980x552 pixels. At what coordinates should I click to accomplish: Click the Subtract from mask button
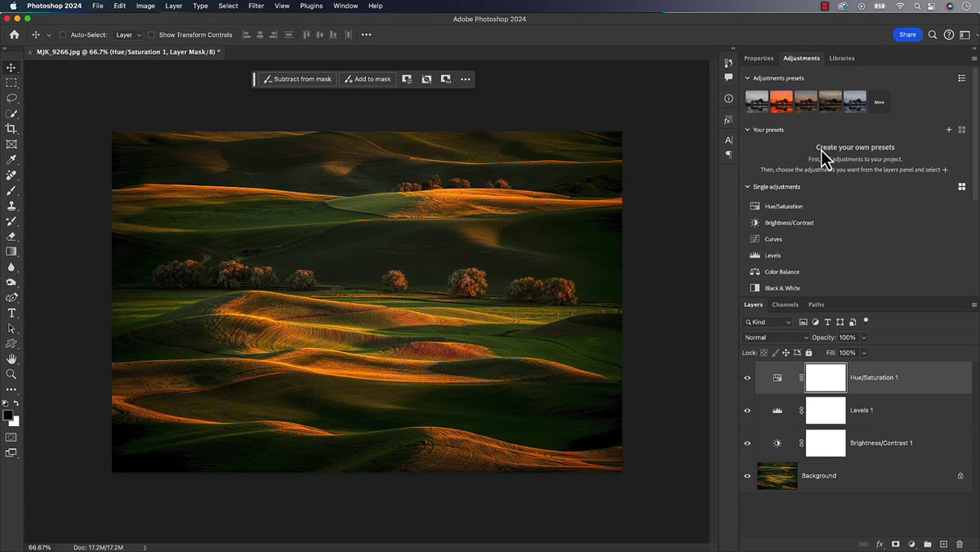[x=297, y=79]
